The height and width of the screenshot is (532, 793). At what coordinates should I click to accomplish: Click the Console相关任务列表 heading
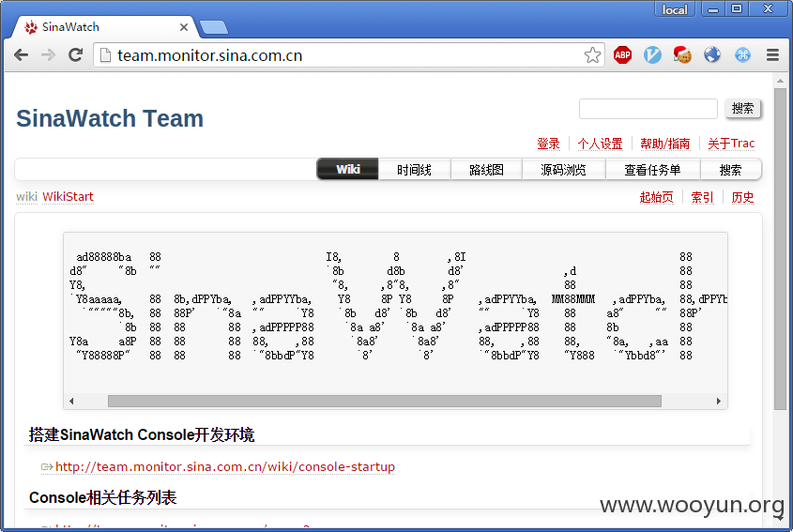102,497
